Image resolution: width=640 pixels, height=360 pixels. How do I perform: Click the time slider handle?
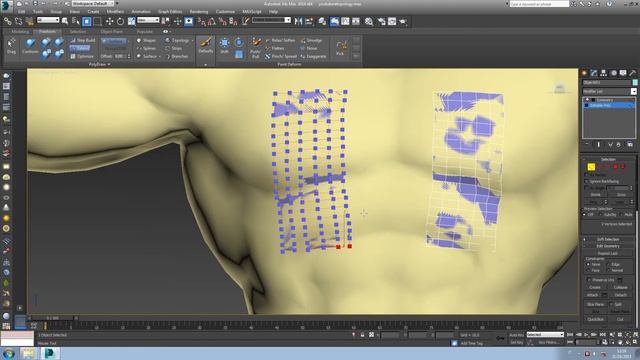pos(52,318)
